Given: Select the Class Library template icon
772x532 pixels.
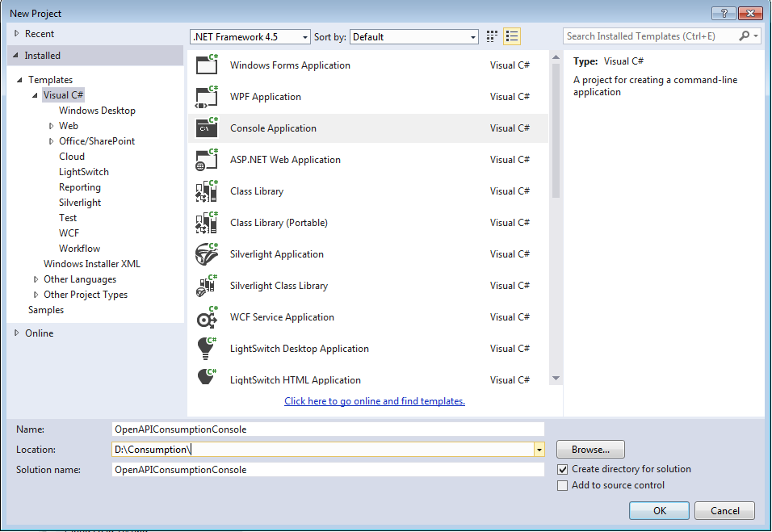Looking at the screenshot, I should click(x=207, y=191).
